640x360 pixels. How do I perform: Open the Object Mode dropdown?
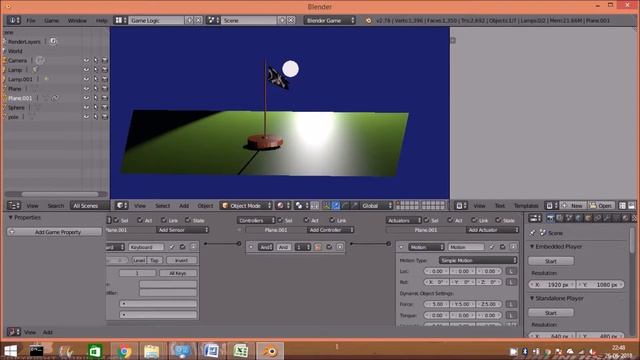[x=246, y=206]
